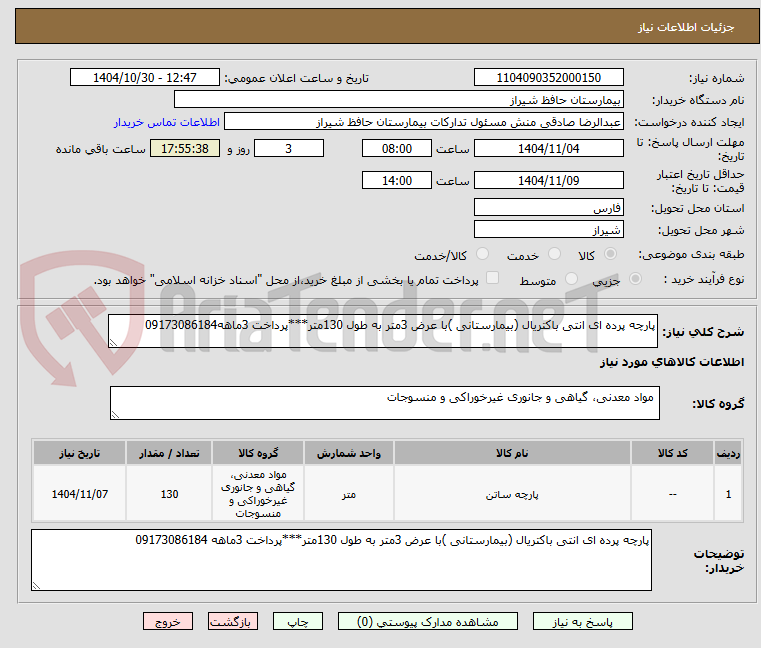
Task: Click the city field شیراز
Action: tap(548, 230)
